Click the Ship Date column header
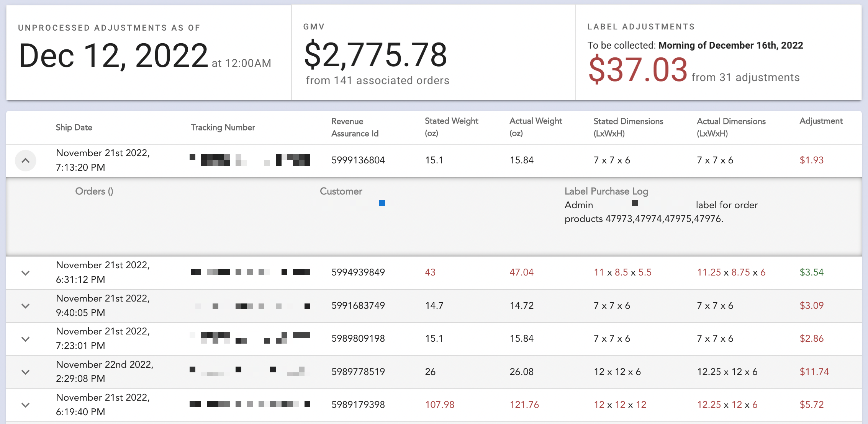 [74, 127]
